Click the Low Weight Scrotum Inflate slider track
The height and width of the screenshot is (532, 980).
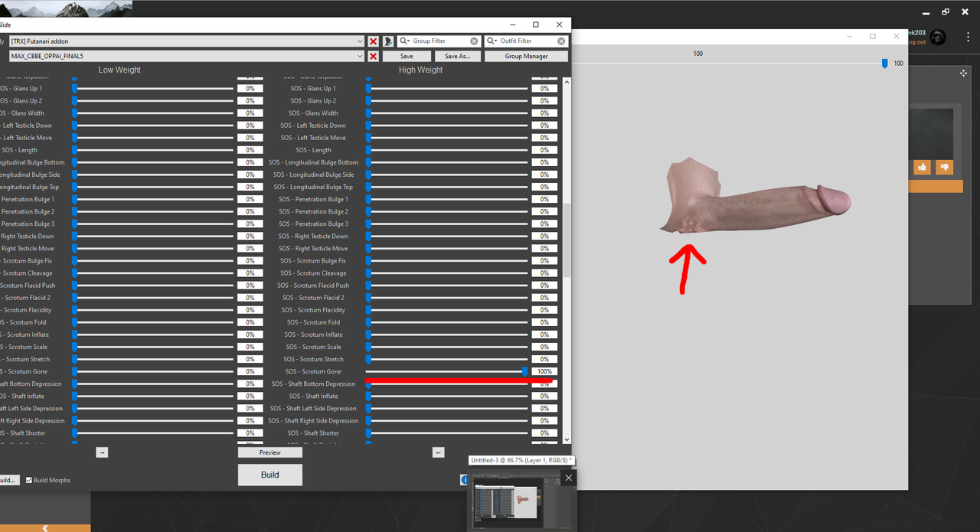153,335
